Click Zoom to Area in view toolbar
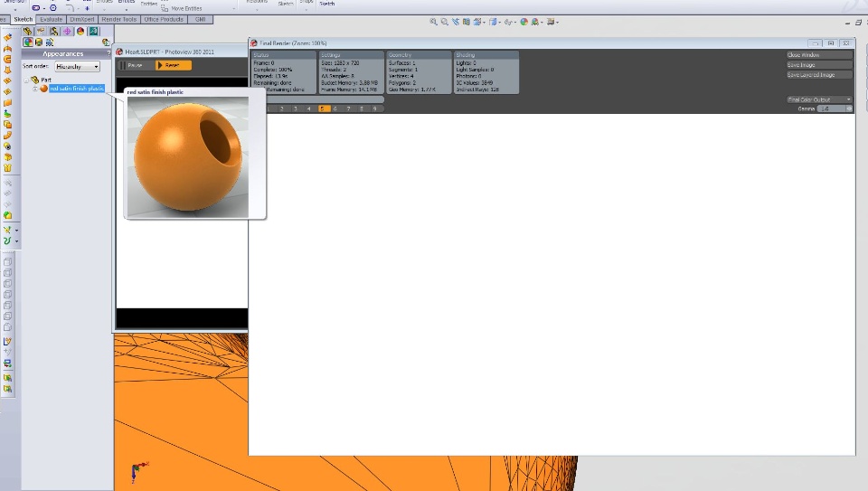The image size is (868, 491). coord(444,22)
